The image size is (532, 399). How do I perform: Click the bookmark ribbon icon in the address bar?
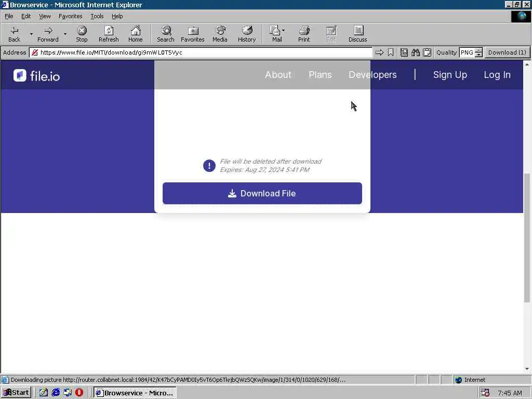[x=391, y=52]
